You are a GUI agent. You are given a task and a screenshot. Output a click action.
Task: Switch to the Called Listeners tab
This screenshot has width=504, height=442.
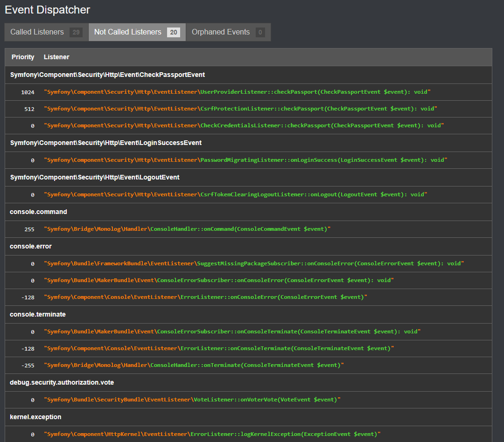(x=47, y=32)
